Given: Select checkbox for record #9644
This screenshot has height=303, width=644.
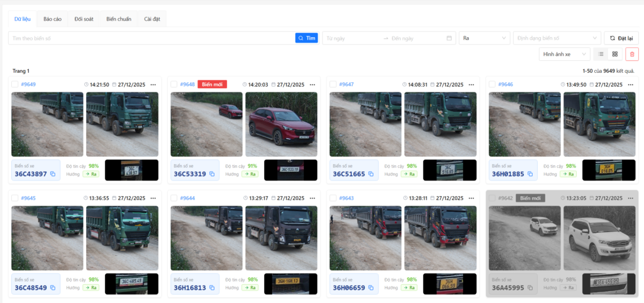Looking at the screenshot, I should click(174, 198).
